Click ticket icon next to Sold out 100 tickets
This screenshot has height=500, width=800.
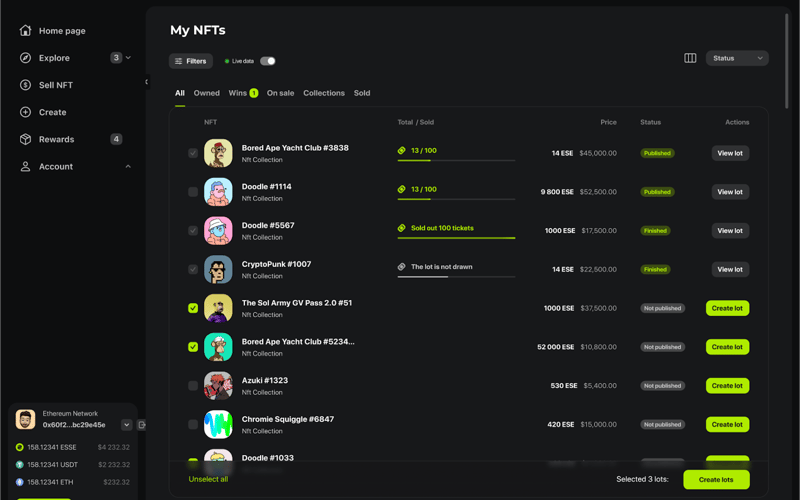(x=402, y=228)
